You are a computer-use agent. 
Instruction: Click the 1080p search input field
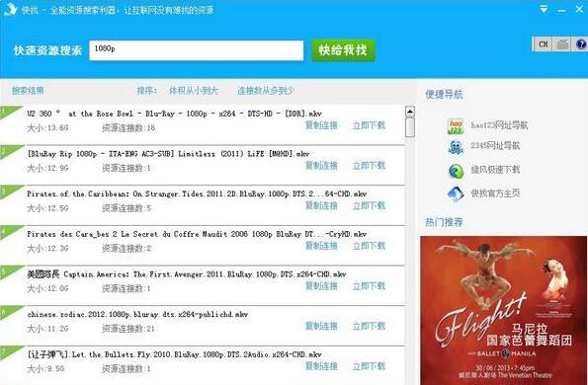(x=196, y=50)
